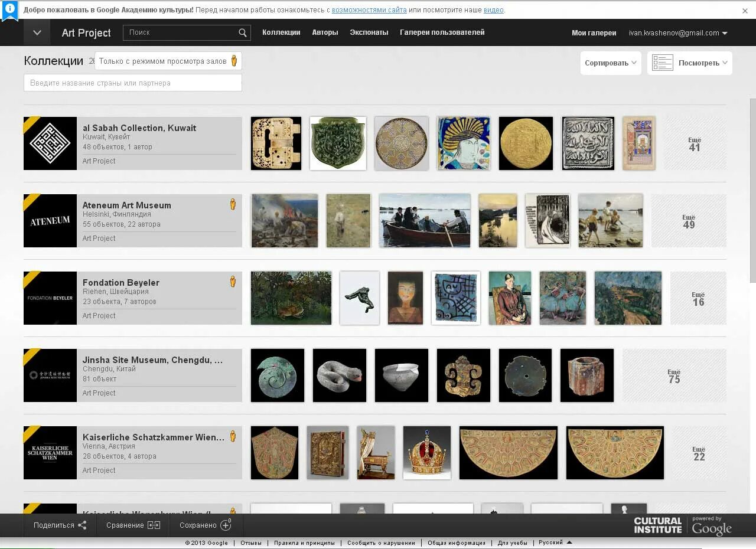
Task: Open Для учебы footer link
Action: coord(512,543)
